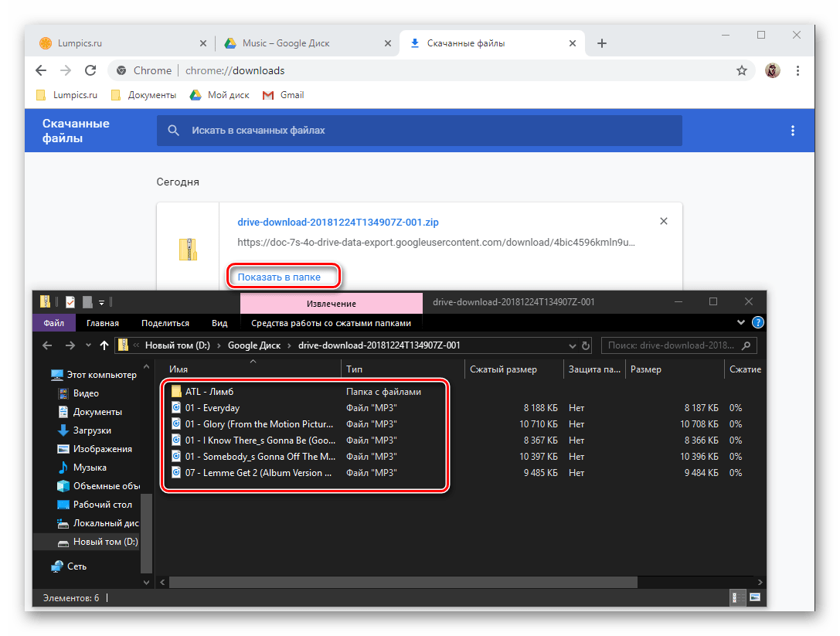Click the Chrome page reload icon

coord(90,70)
